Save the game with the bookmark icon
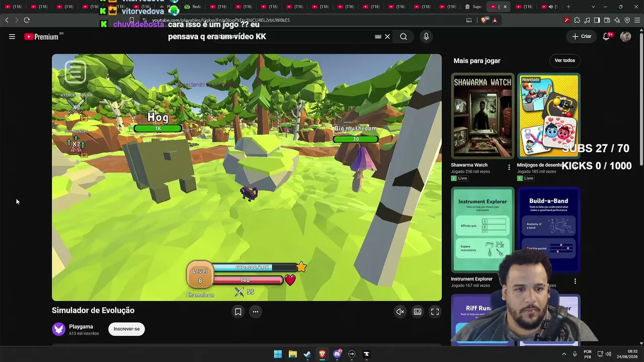This screenshot has width=644, height=362. (x=238, y=312)
